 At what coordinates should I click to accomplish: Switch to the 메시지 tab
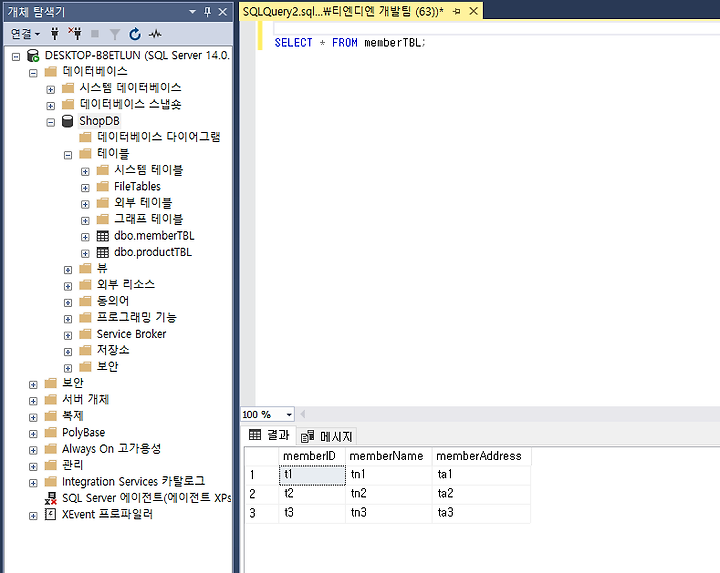coord(327,436)
